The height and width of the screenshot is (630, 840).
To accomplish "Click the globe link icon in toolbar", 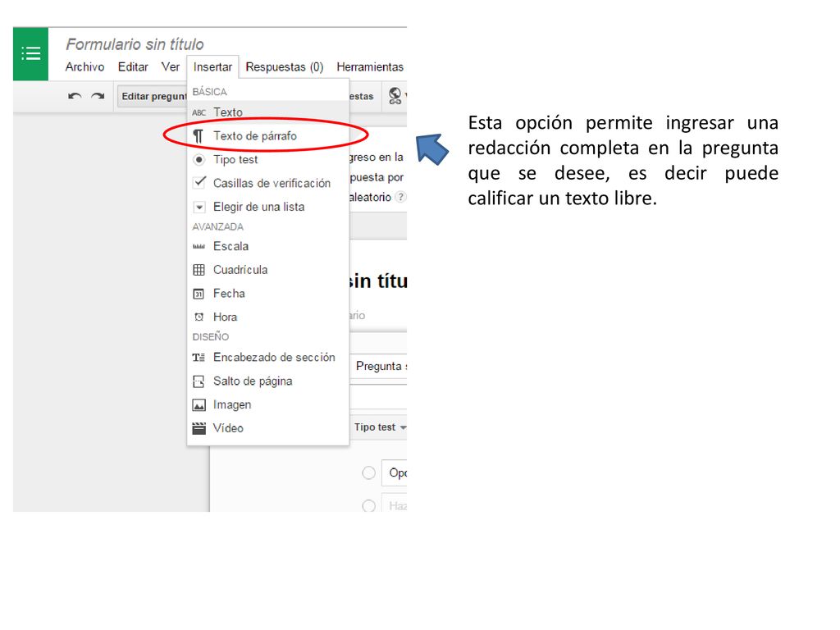I will [x=395, y=96].
